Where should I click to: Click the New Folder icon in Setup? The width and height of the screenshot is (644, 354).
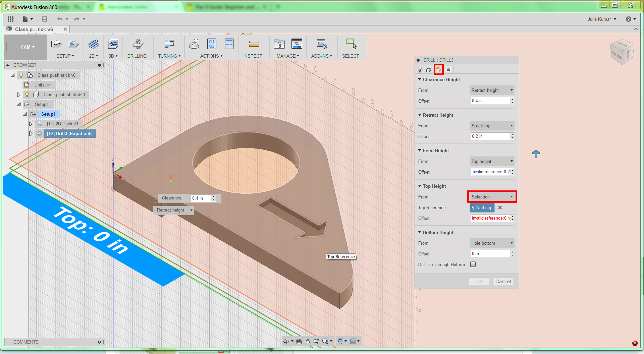point(73,44)
